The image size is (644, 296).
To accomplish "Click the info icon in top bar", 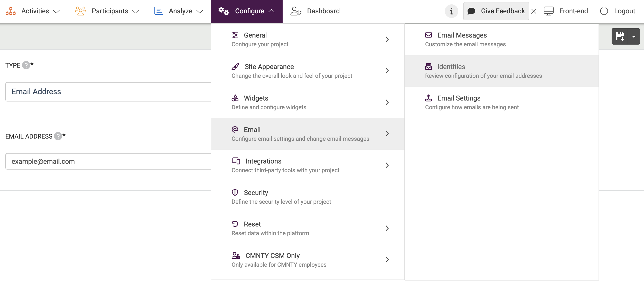I will pyautogui.click(x=451, y=11).
